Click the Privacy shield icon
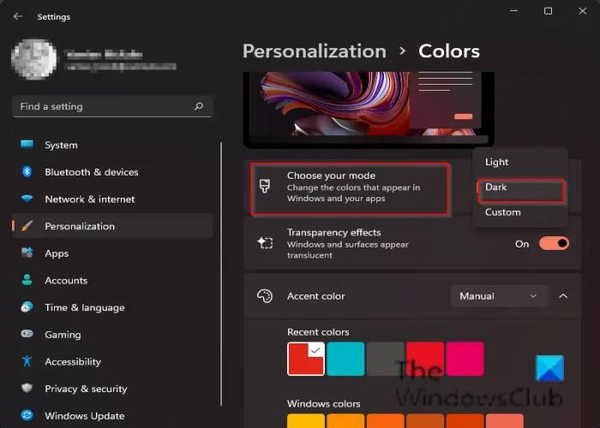Viewport: 600px width, 428px height. [x=27, y=388]
